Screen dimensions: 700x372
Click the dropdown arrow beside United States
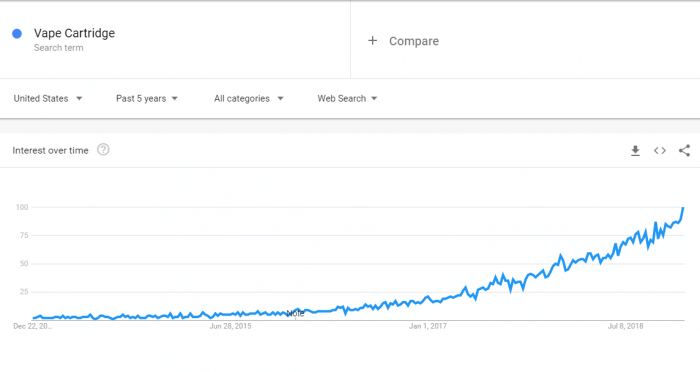click(79, 98)
